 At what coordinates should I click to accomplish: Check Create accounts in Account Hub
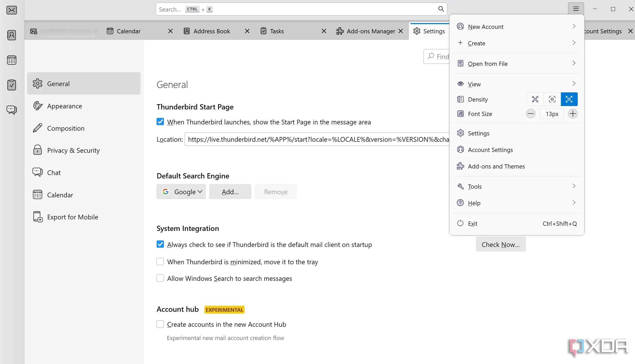[160, 324]
